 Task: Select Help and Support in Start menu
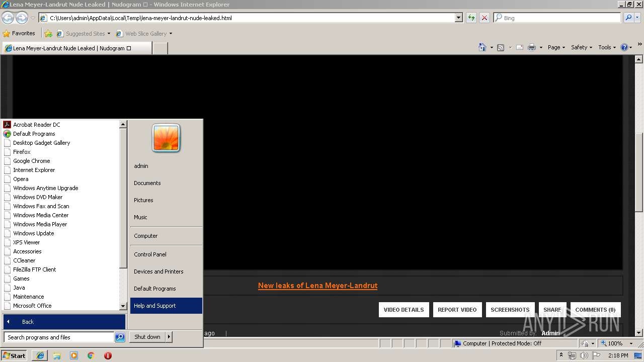166,306
